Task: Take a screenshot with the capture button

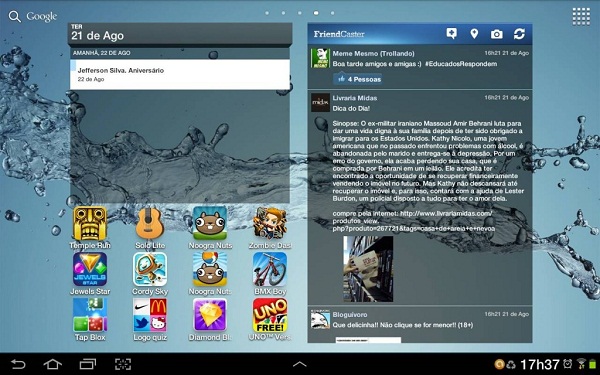Action: [123, 364]
